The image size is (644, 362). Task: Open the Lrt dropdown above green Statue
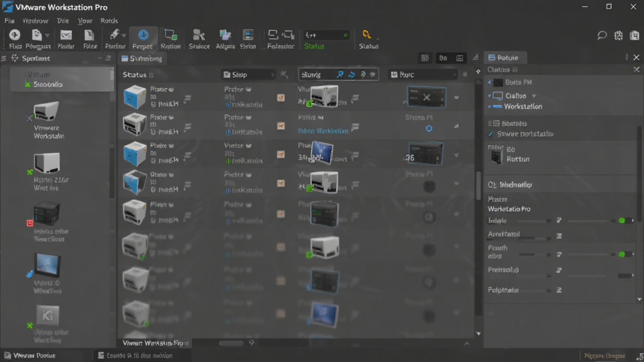326,35
